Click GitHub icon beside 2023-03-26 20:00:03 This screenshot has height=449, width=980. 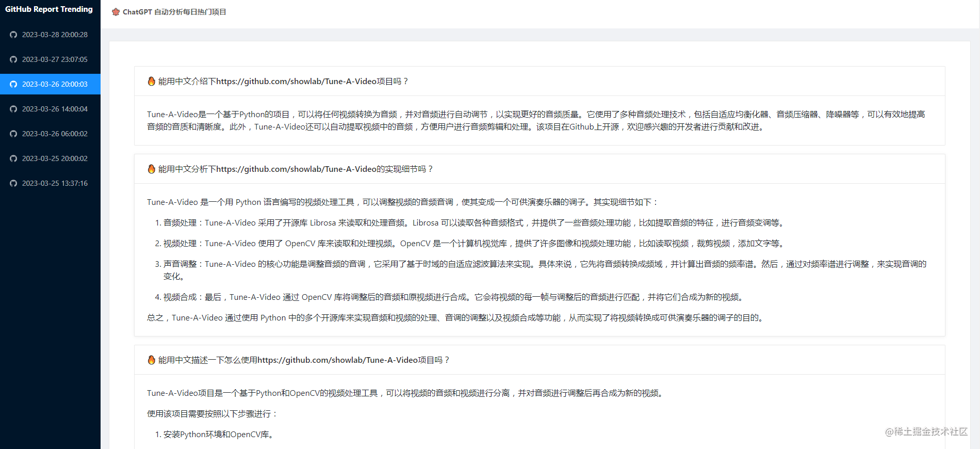[13, 84]
